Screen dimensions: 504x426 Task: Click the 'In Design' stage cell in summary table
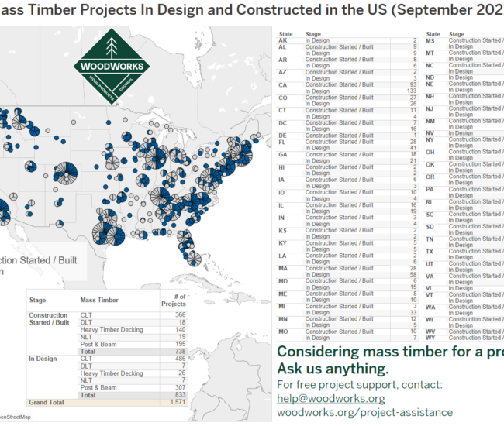[x=43, y=359]
